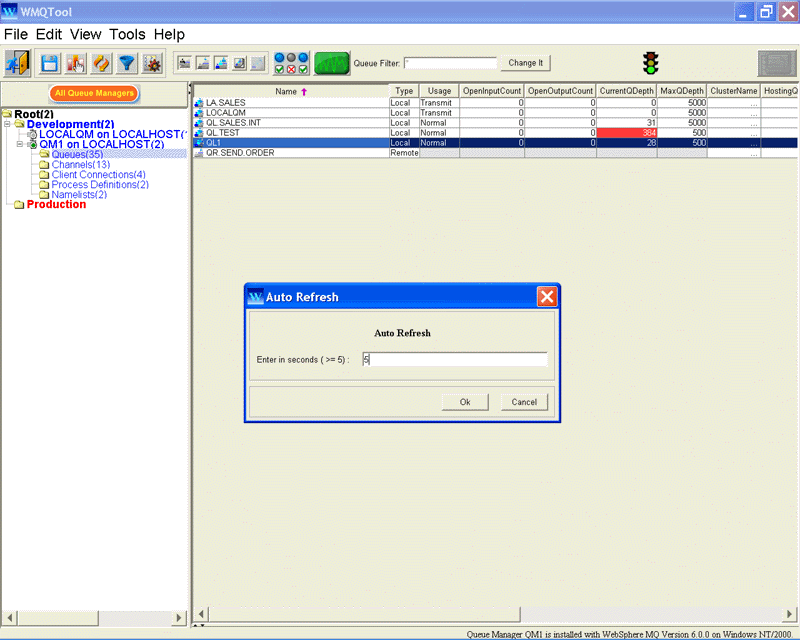Click the queue table's scroll left arrow
This screenshot has height=640, width=800.
pos(201,614)
